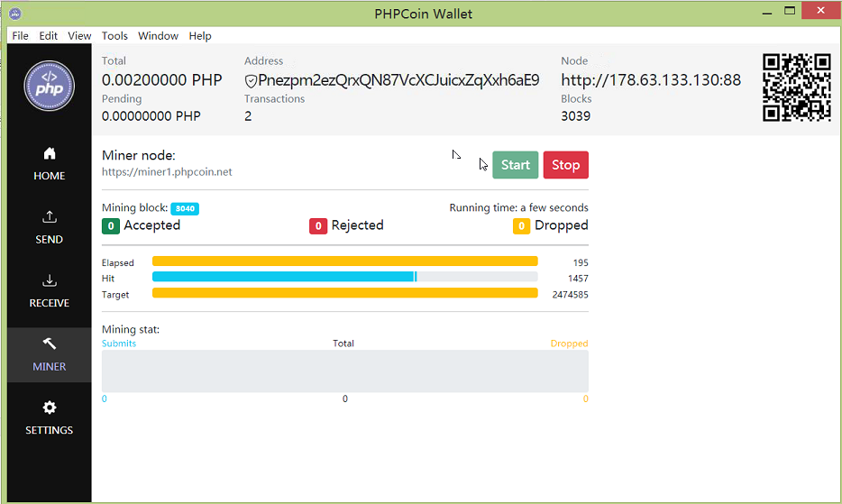This screenshot has height=504, width=842.
Task: Click the app icon in the title bar
Action: coord(15,14)
